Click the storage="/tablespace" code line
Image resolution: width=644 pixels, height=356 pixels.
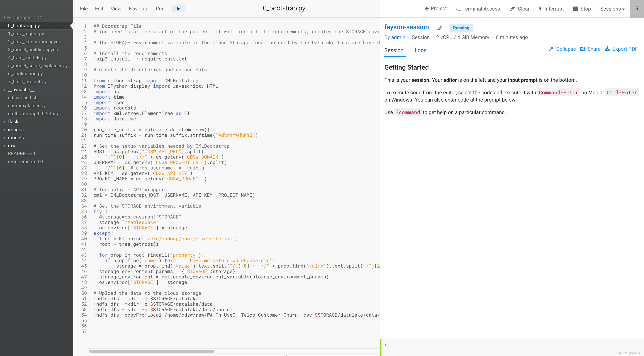tap(129, 223)
